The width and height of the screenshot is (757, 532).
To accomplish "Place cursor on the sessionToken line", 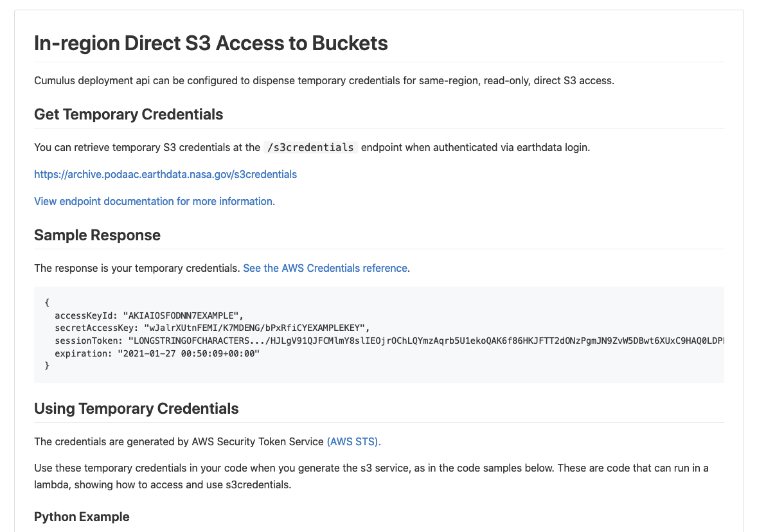I will point(386,341).
